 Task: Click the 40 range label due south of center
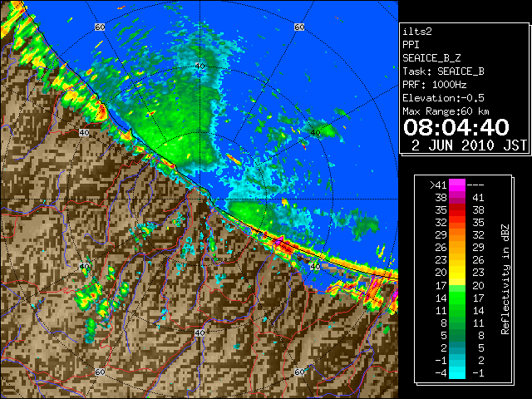tap(199, 332)
